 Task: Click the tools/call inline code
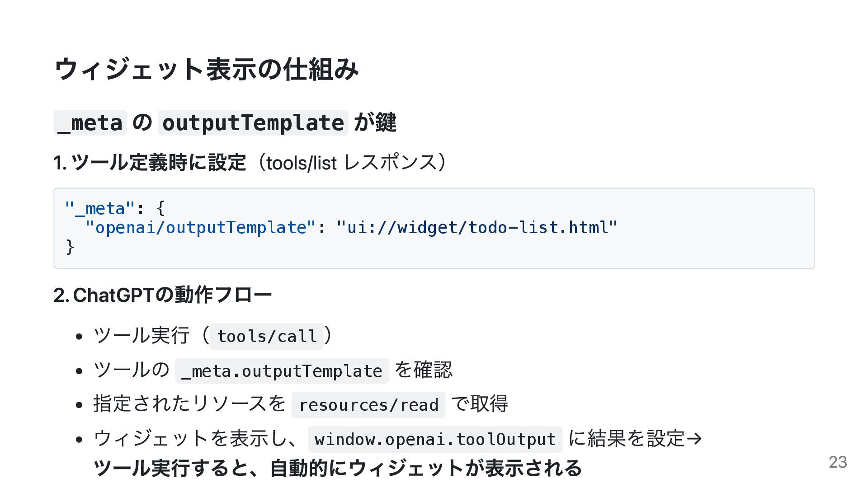tap(267, 337)
